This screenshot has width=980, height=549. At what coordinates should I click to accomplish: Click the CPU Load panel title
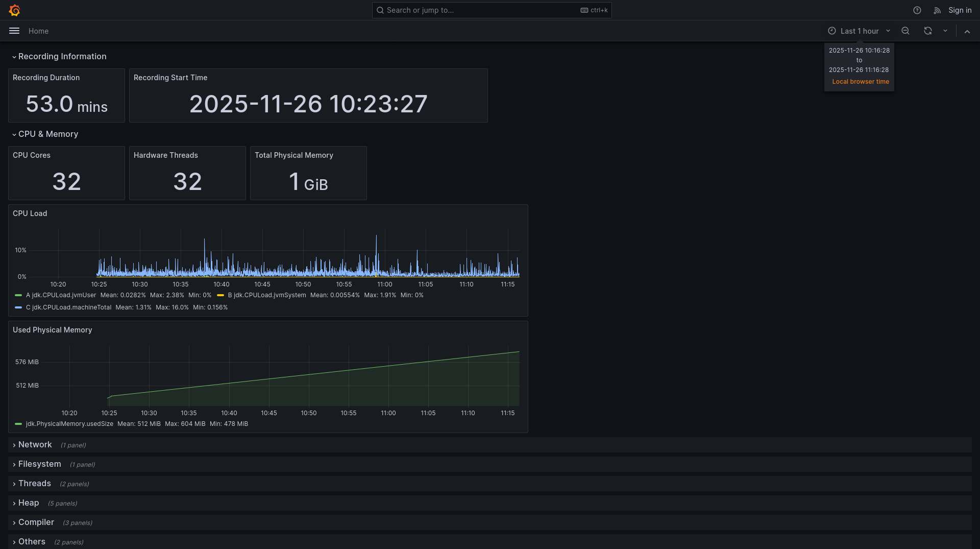click(30, 213)
